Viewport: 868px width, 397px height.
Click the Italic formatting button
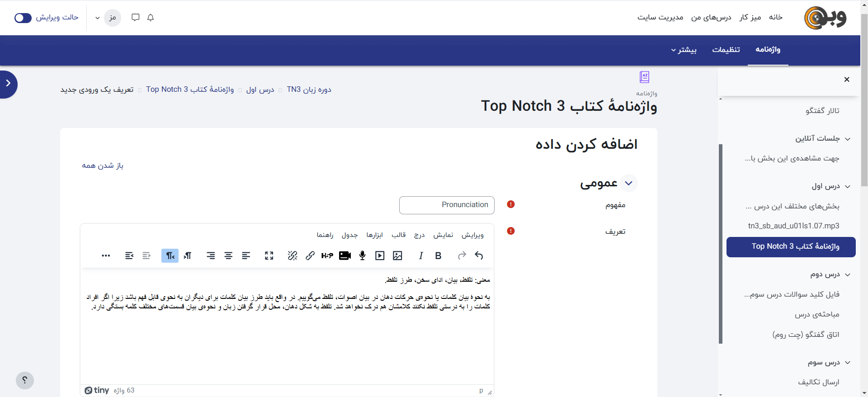pos(421,256)
